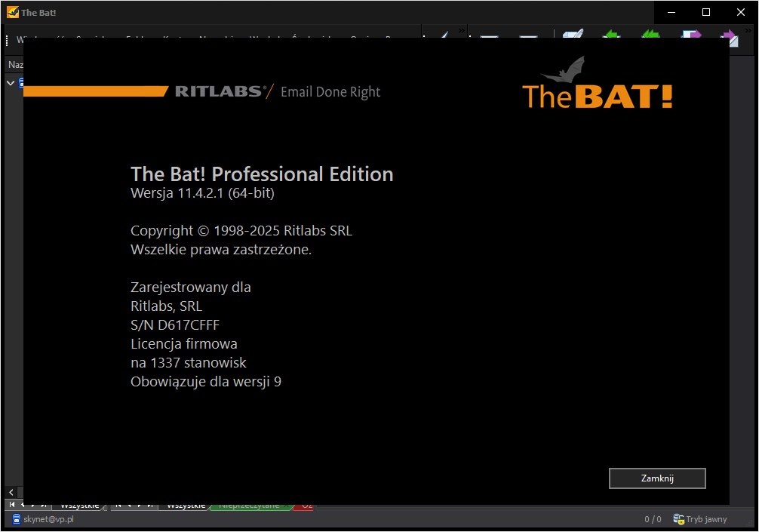This screenshot has height=532, width=759.
Task: Click the 'Obowiązuje dla wersji 9' line
Action: pos(206,382)
